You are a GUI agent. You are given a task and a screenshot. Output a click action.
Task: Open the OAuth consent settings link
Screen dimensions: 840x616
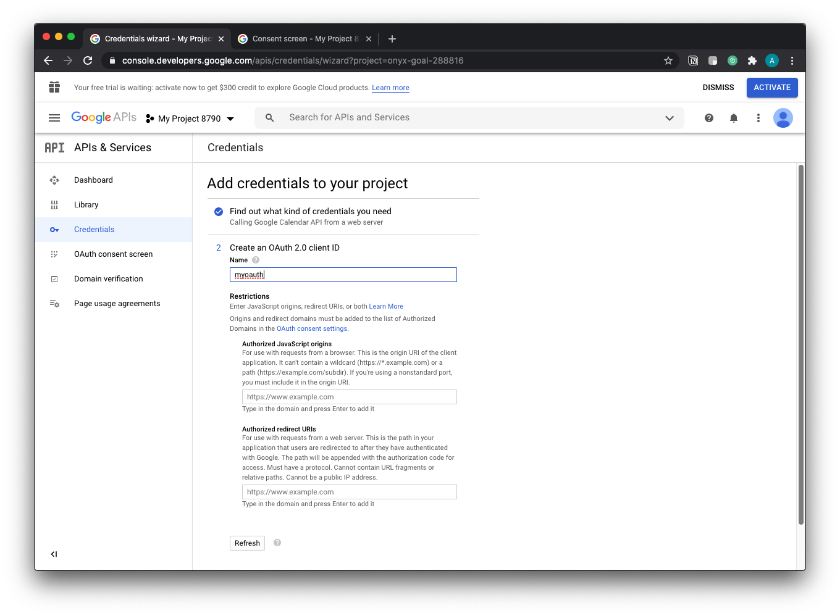tap(312, 329)
